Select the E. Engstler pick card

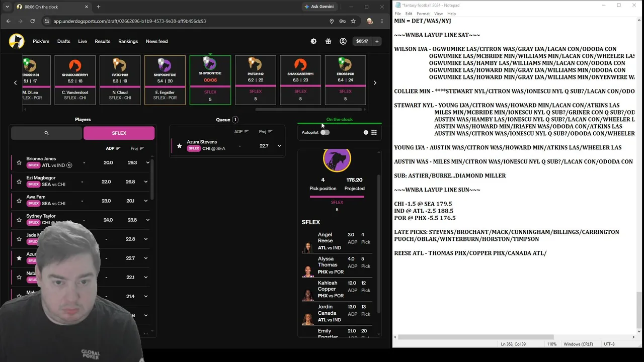click(165, 80)
